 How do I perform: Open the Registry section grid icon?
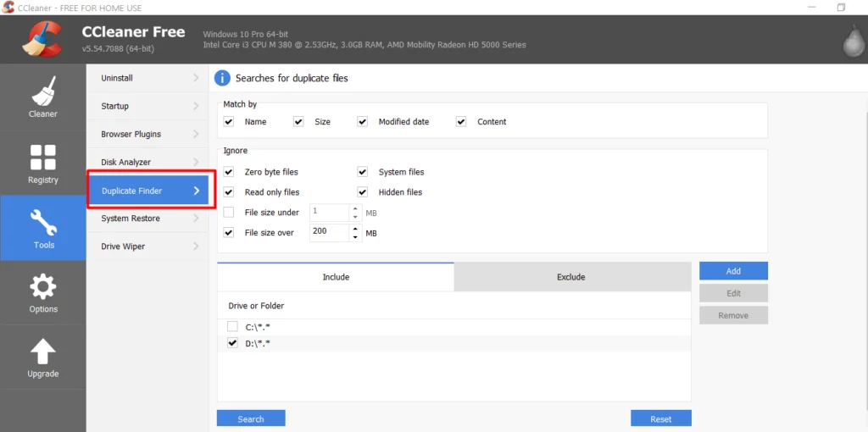click(x=43, y=157)
